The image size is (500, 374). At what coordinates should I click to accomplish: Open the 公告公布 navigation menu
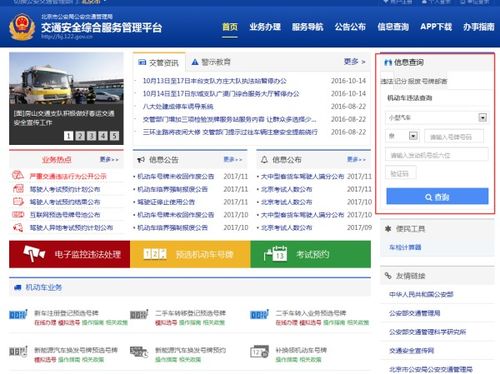point(350,27)
